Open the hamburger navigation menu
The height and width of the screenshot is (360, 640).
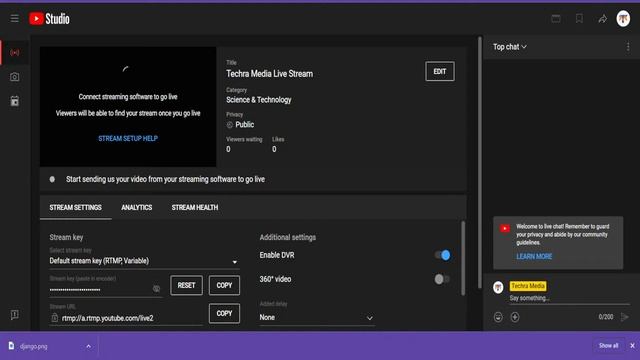coord(15,18)
